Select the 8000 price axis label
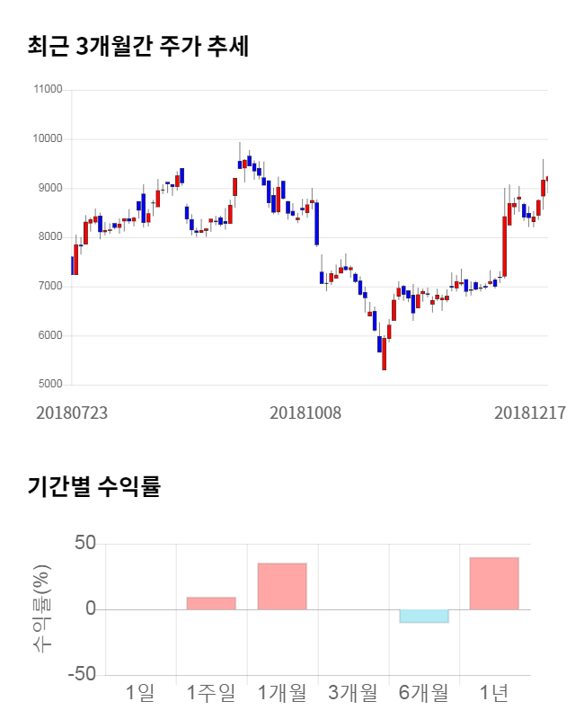Viewport: 575px width, 728px height. click(x=50, y=237)
